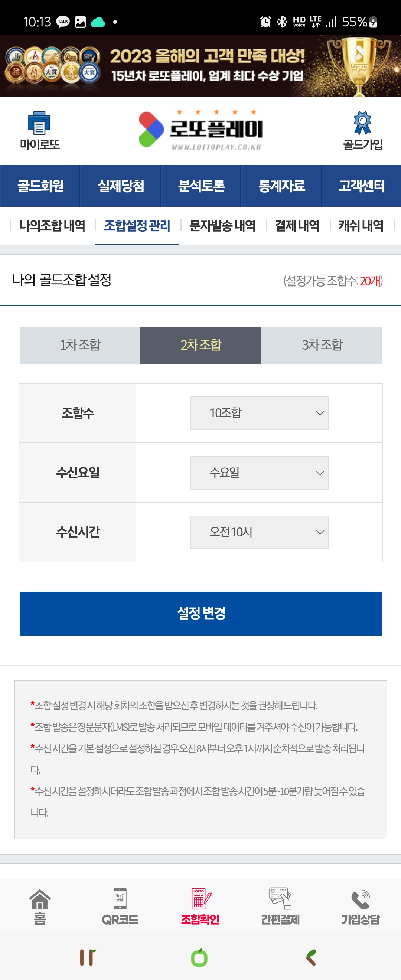The width and height of the screenshot is (401, 980).
Task: Expand the 수신시간 dropdown showing 오전10시
Action: click(259, 532)
